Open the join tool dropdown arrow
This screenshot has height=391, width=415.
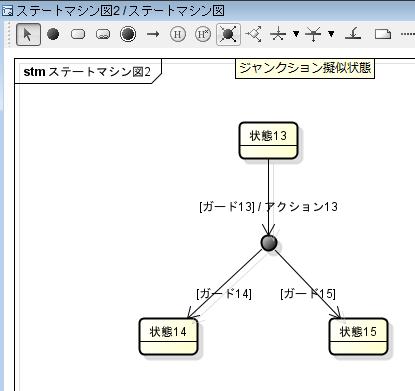[x=331, y=34]
